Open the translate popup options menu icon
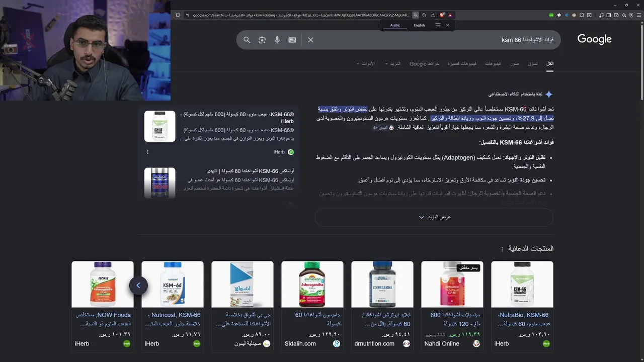This screenshot has width=644, height=362. 438,25
